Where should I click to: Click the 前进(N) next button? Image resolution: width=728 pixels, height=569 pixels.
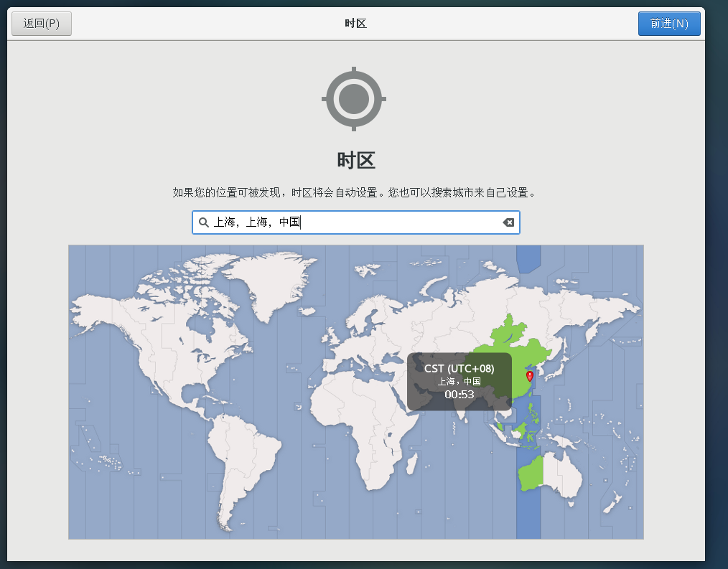pos(669,24)
